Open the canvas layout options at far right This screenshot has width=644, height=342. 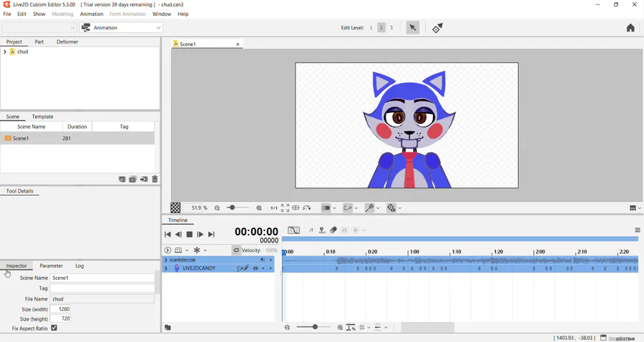point(635,208)
